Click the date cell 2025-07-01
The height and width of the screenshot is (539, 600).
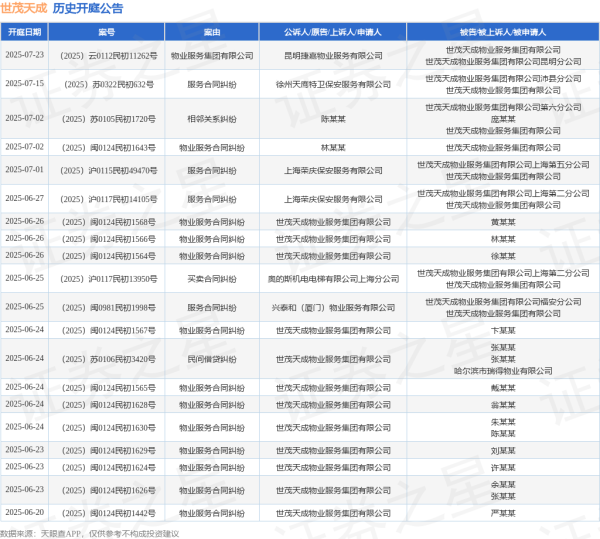24,169
